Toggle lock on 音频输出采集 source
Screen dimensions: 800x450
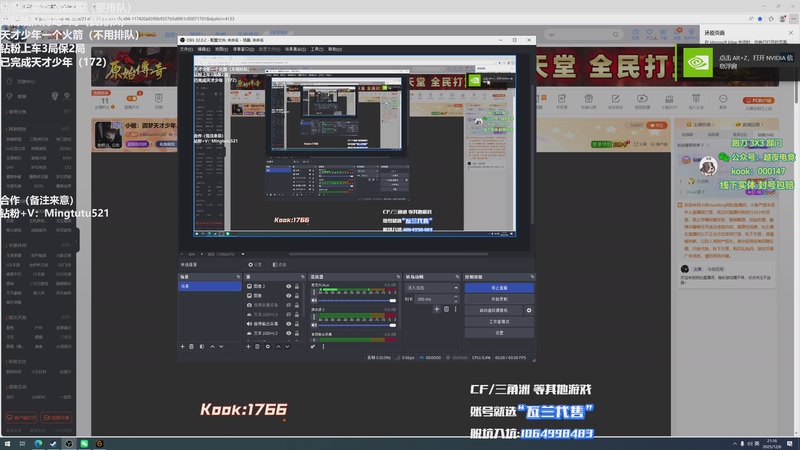[297, 324]
